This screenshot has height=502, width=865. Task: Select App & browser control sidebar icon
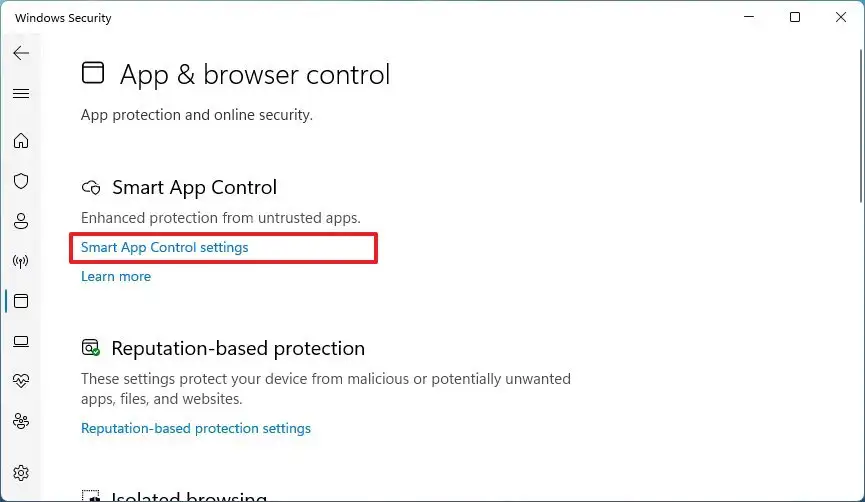[x=21, y=301]
